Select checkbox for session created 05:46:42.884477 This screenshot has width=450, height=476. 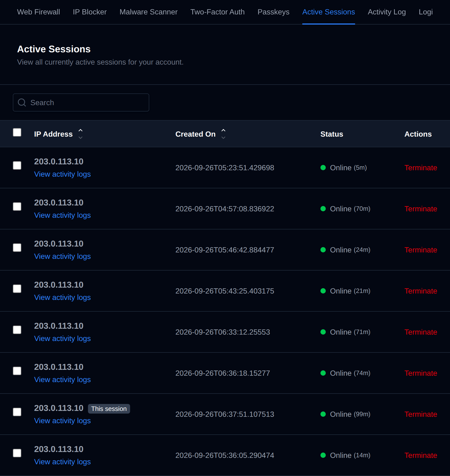[17, 248]
